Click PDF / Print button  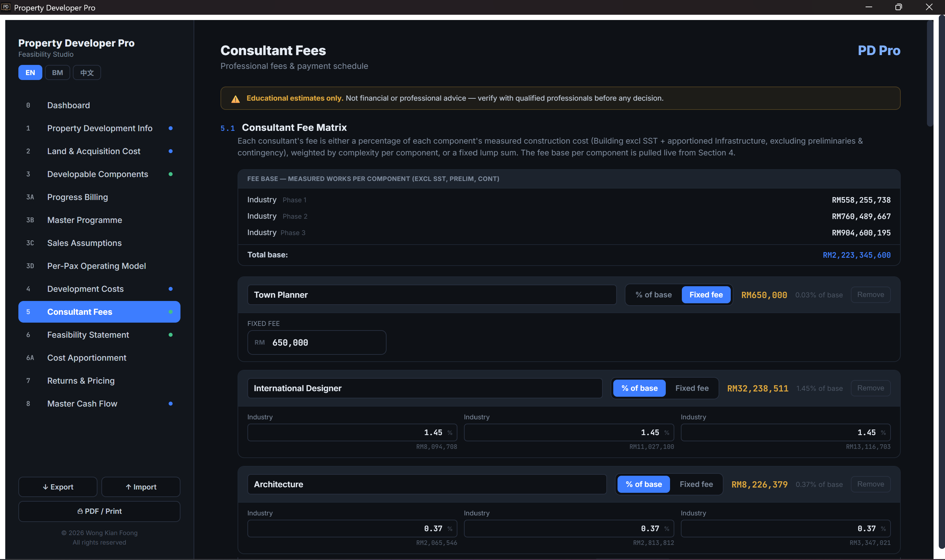coord(99,512)
